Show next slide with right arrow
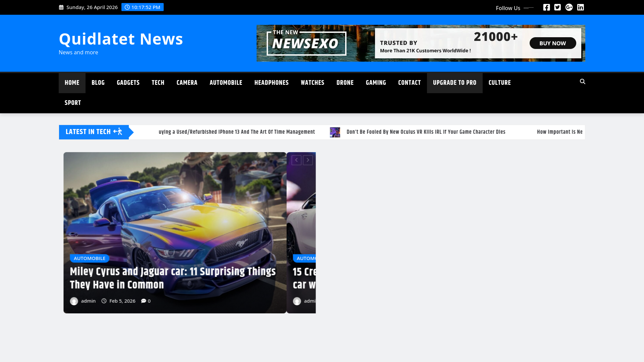This screenshot has height=362, width=644. [308, 160]
